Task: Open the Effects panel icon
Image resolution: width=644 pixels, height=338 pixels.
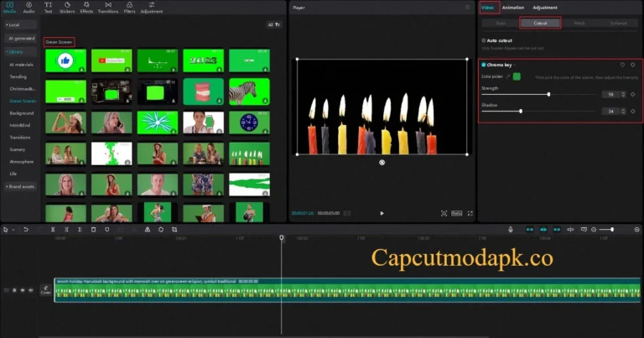Action: (x=86, y=8)
